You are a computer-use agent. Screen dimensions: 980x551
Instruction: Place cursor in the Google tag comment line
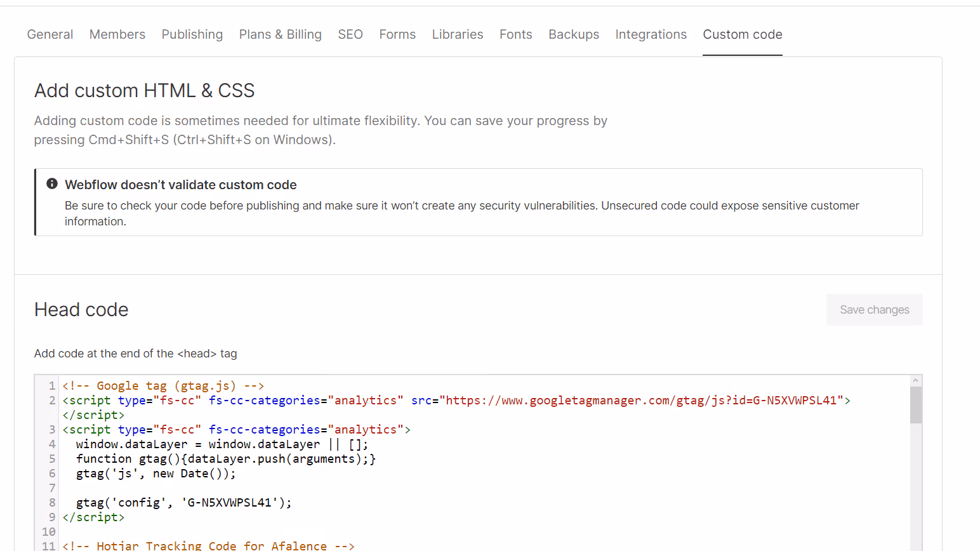(x=163, y=386)
